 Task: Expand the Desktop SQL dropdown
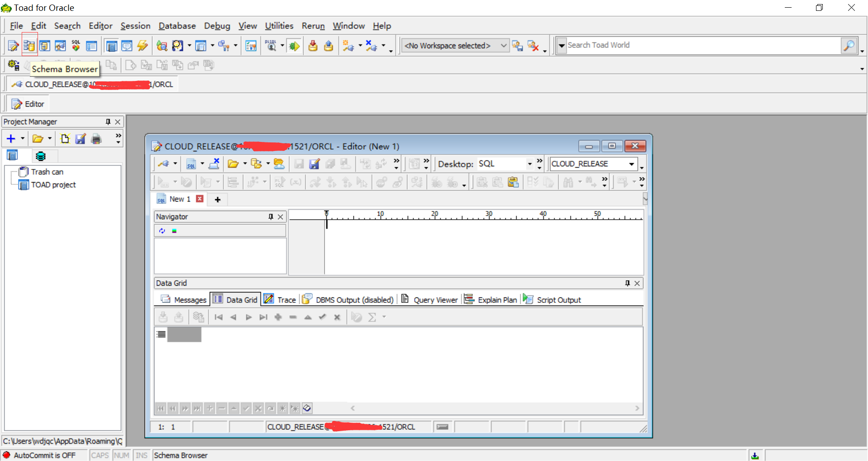pos(529,164)
